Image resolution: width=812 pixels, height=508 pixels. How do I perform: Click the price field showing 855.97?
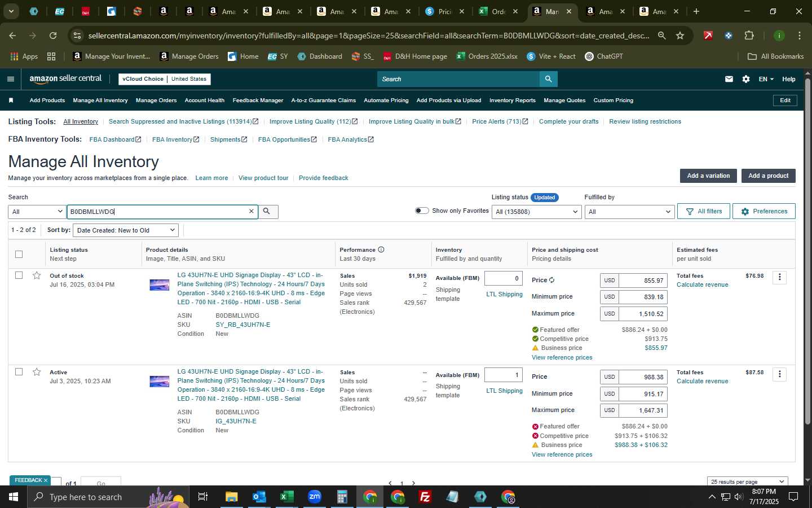643,281
